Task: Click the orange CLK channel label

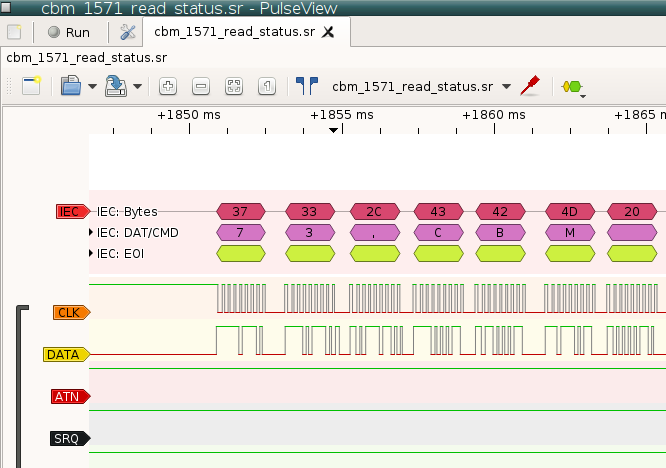Action: (x=70, y=313)
